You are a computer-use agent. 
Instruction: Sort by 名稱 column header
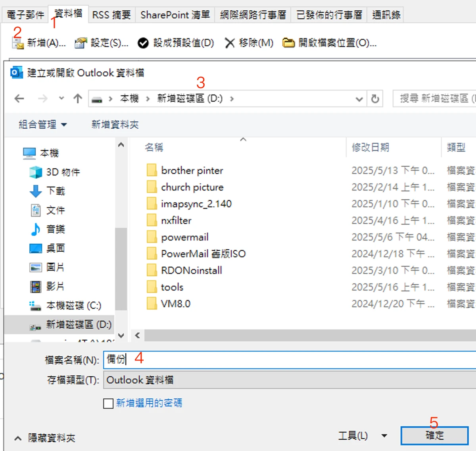tap(154, 148)
